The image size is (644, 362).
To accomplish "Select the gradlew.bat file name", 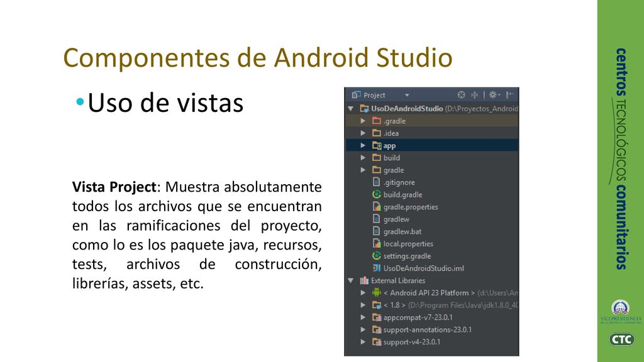I will 402,231.
